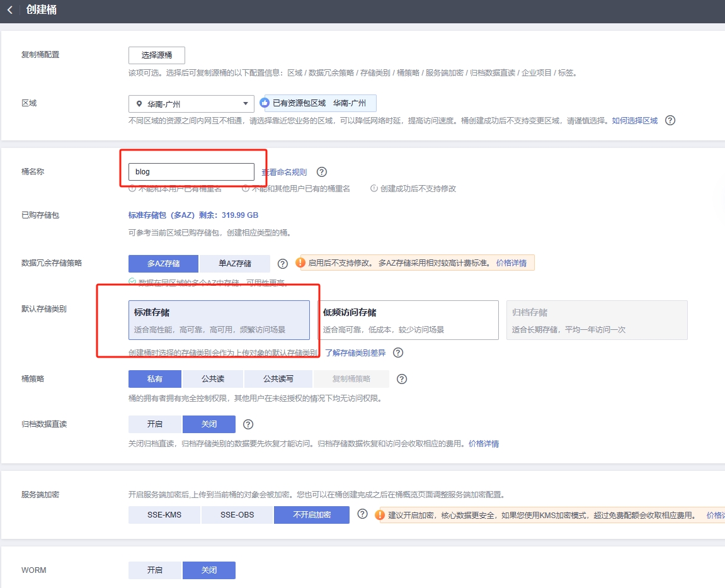Enable 归档数据直读 with 开启
The width and height of the screenshot is (725, 588).
(x=155, y=424)
